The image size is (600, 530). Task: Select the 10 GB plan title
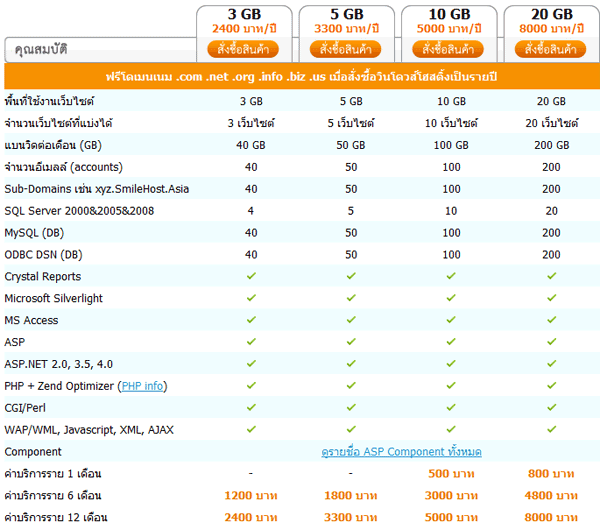tap(449, 14)
